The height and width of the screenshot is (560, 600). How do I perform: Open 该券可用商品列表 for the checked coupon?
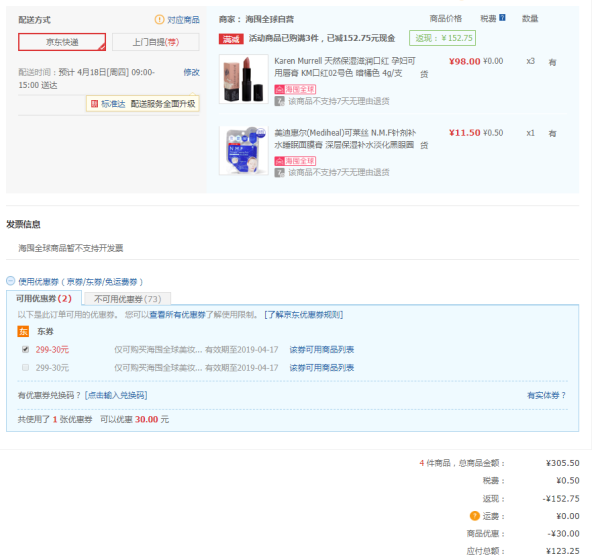tap(321, 349)
